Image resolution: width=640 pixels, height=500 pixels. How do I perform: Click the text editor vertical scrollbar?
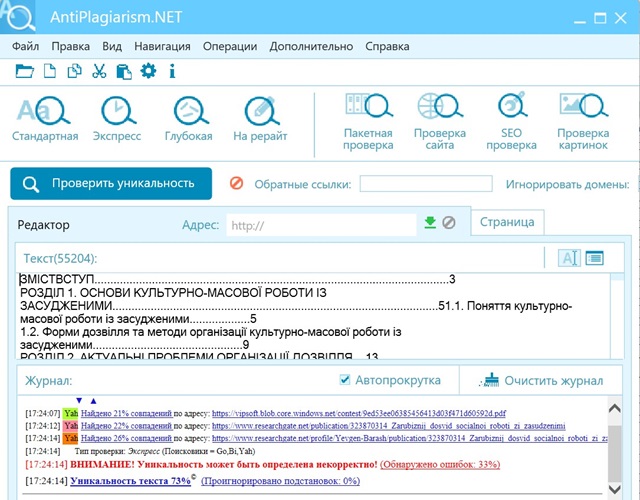click(x=617, y=316)
